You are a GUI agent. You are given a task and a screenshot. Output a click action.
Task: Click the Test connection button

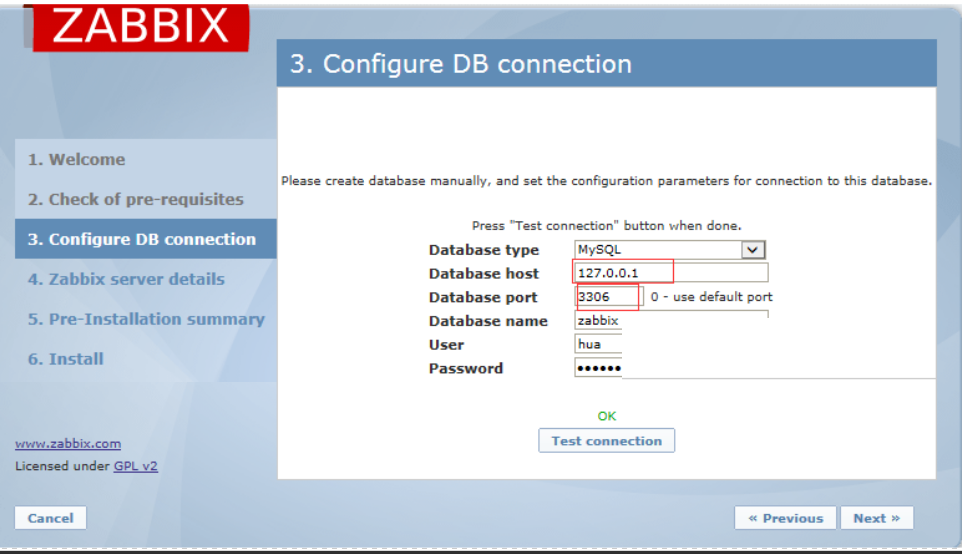coord(606,441)
